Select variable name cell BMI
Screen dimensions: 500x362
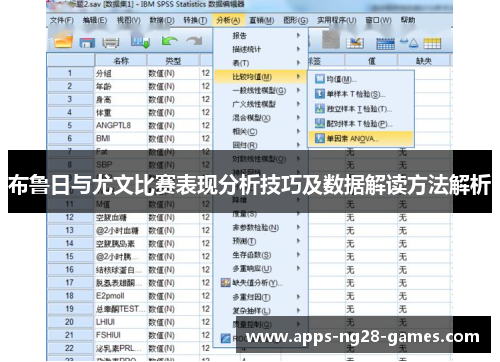(x=121, y=138)
